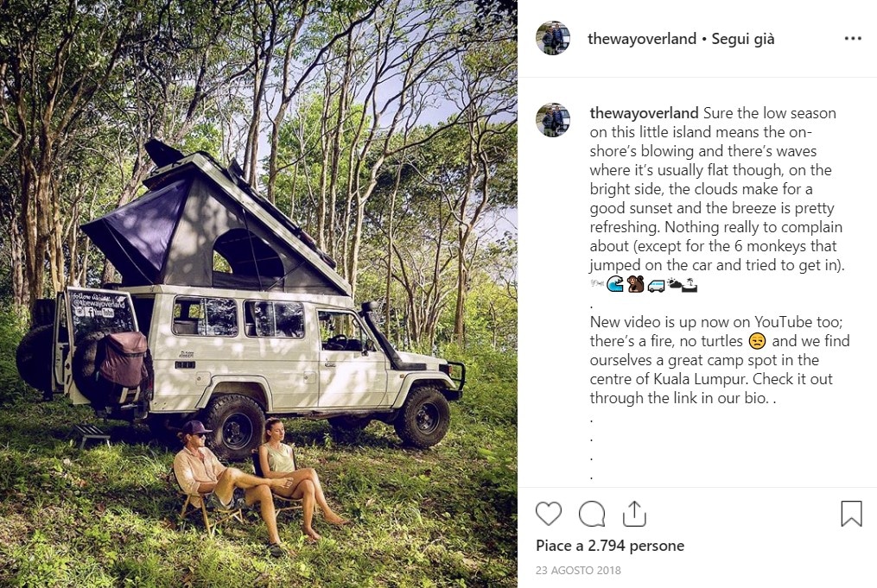Click the monkey emoji in the caption
877x588 pixels.
tap(635, 284)
